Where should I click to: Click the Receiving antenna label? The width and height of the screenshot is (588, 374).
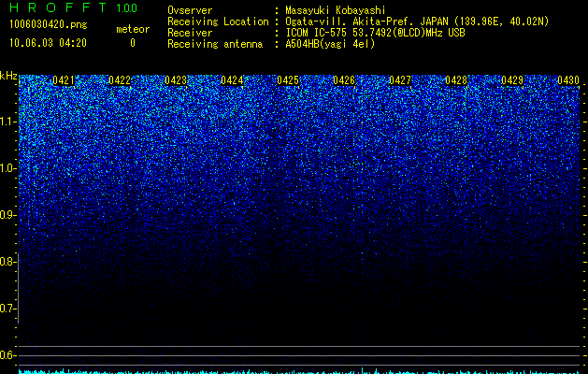pyautogui.click(x=215, y=44)
